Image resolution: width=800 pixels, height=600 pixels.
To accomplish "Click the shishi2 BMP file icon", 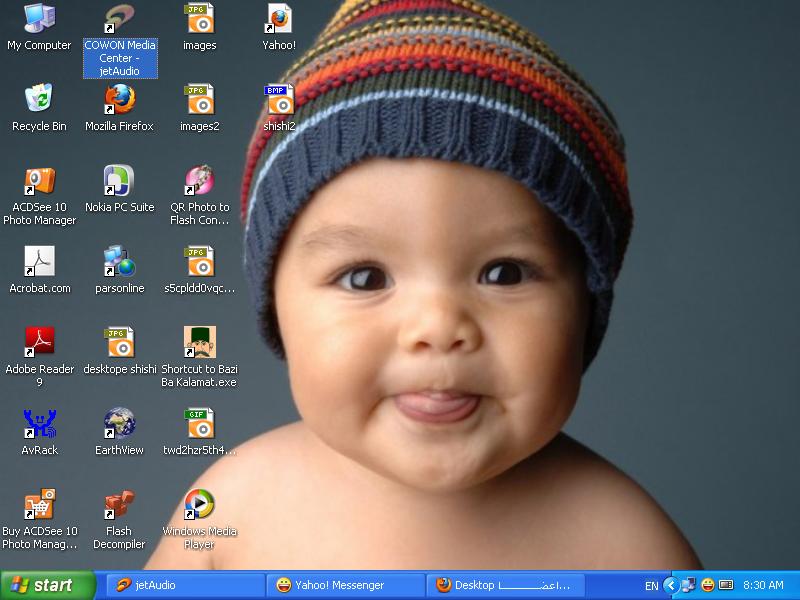I will tap(279, 100).
